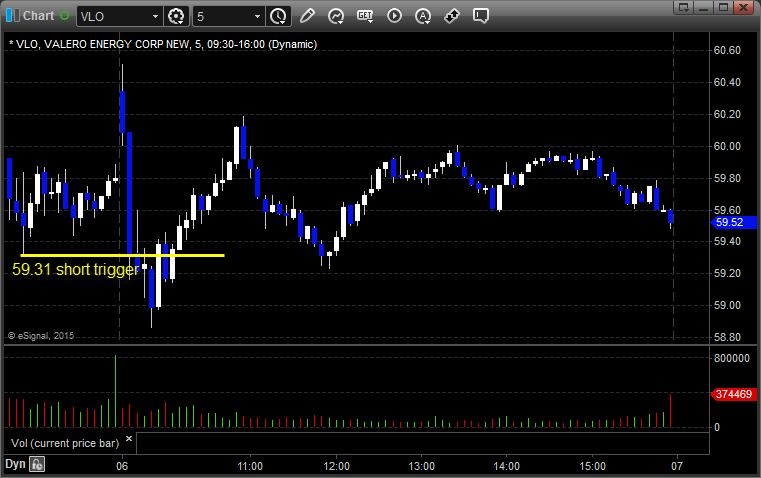Open the GET studies menu

coord(365,16)
